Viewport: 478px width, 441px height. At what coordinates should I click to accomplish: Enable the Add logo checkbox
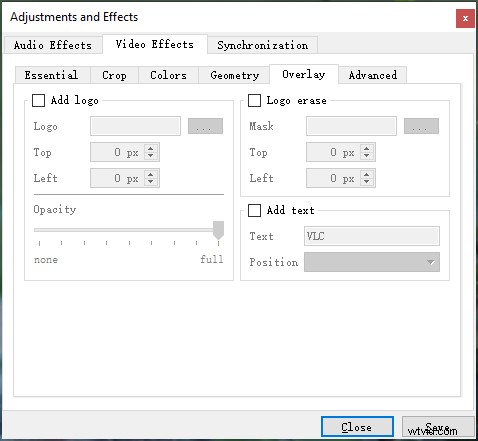[38, 100]
